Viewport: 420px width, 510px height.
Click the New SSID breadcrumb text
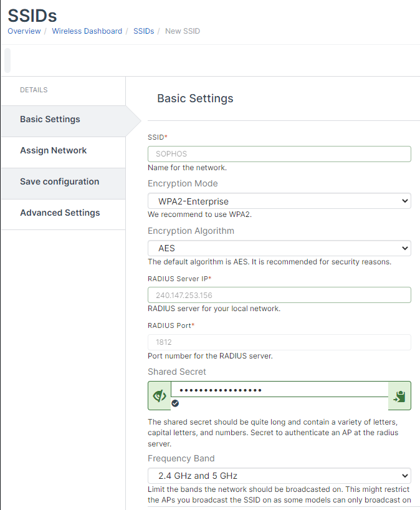[x=182, y=31]
